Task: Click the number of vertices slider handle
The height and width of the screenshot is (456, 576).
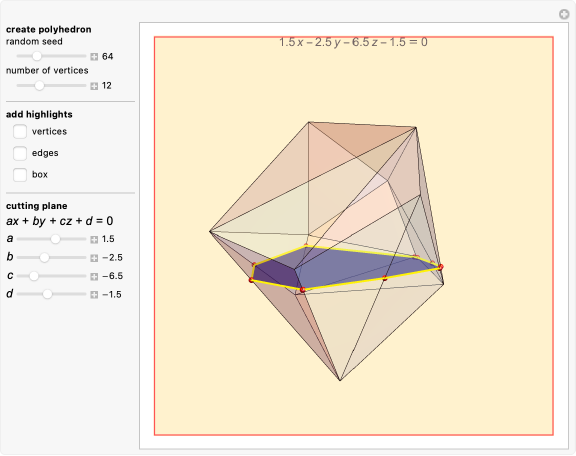Action: tap(39, 86)
